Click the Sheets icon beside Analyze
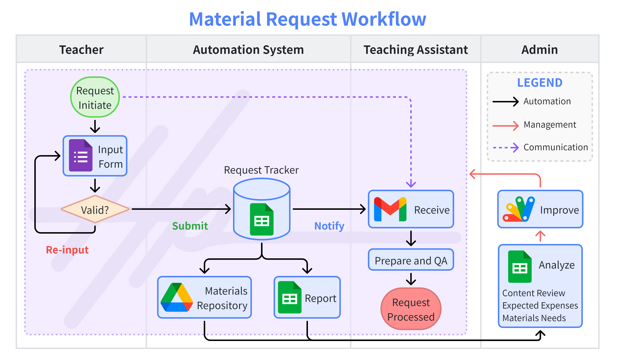Image resolution: width=618 pixels, height=364 pixels. pyautogui.click(x=520, y=267)
